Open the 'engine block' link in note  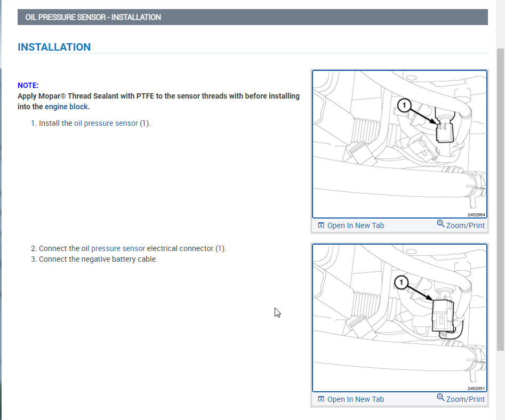click(66, 107)
